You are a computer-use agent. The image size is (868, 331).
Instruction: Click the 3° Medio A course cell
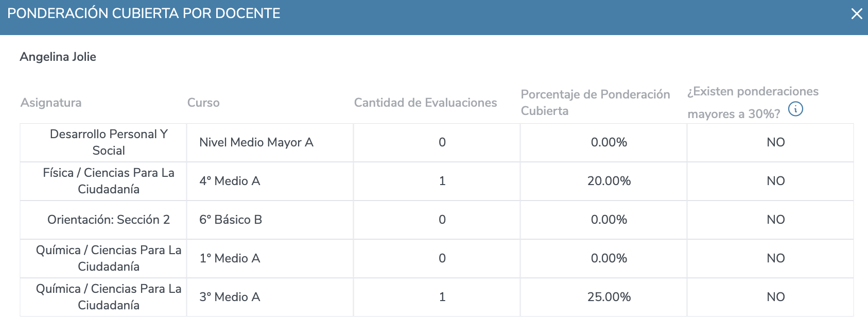point(270,297)
